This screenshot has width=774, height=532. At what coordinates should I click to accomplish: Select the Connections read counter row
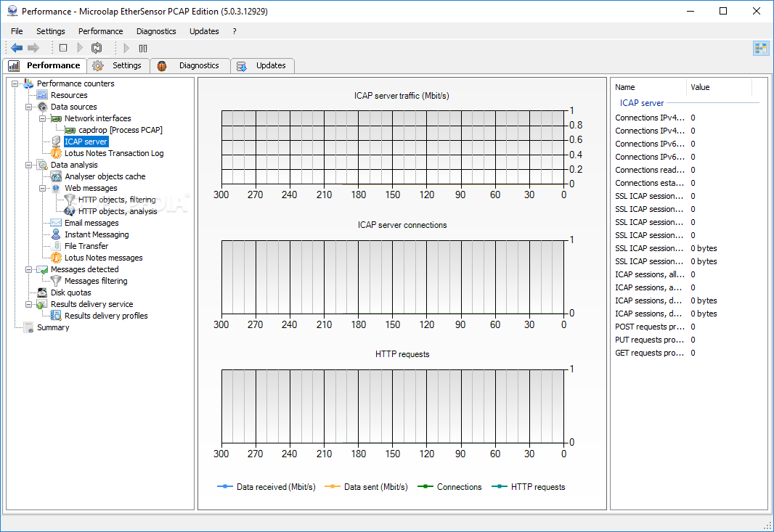pos(688,170)
